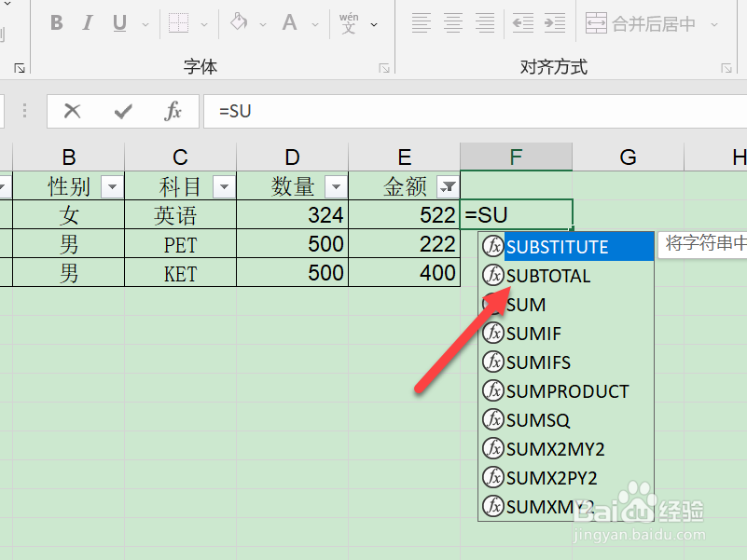Confirm formula entry with the checkmark icon
This screenshot has height=560, width=747.
122,111
